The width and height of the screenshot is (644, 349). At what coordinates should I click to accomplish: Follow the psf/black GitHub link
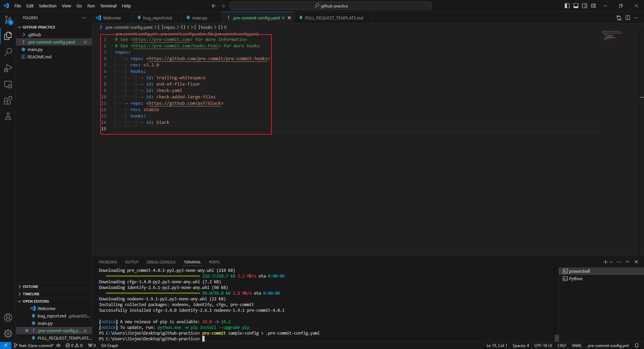[185, 103]
